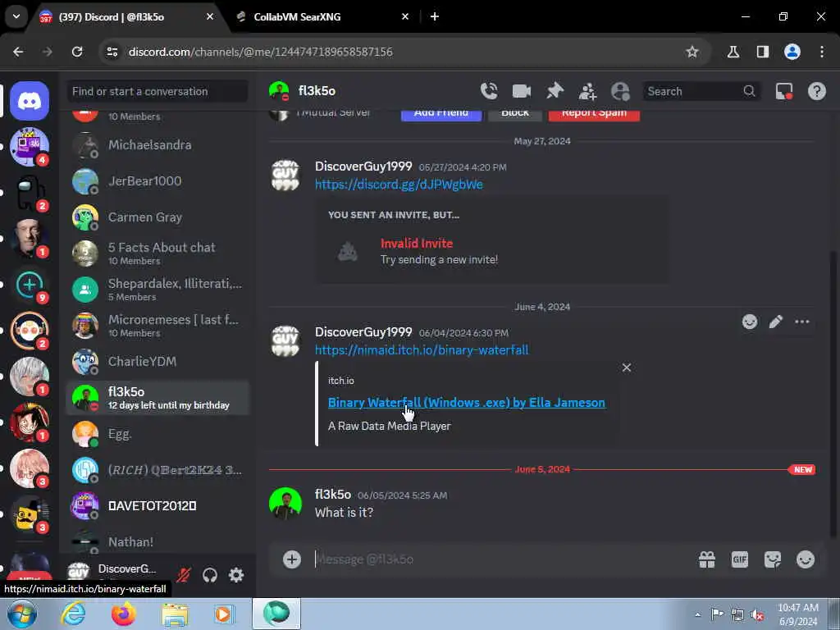Open Egg. direct message

(158, 433)
